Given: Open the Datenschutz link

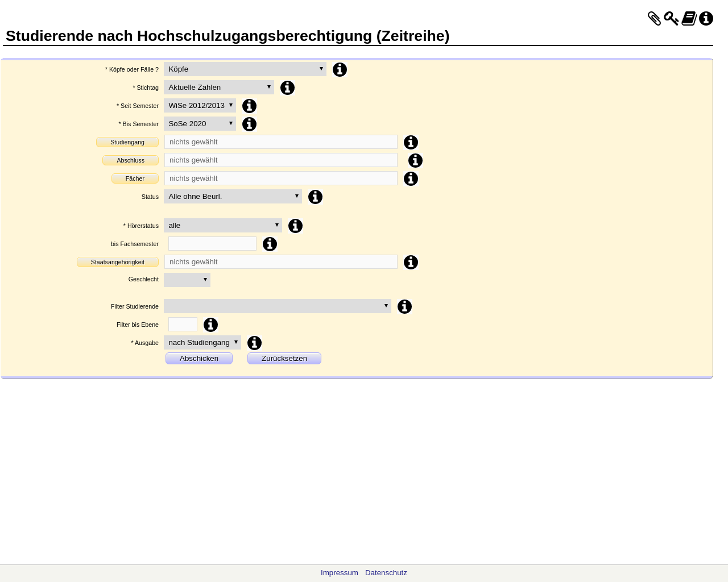Looking at the screenshot, I should pyautogui.click(x=386, y=573).
